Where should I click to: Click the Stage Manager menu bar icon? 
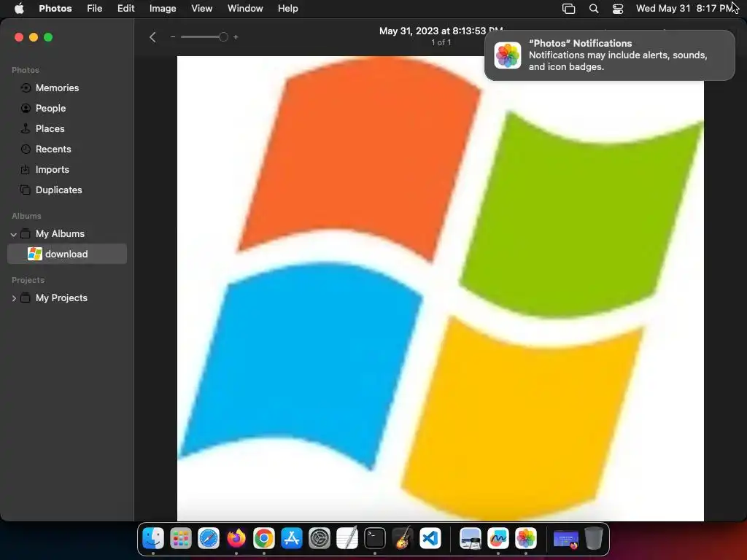568,9
